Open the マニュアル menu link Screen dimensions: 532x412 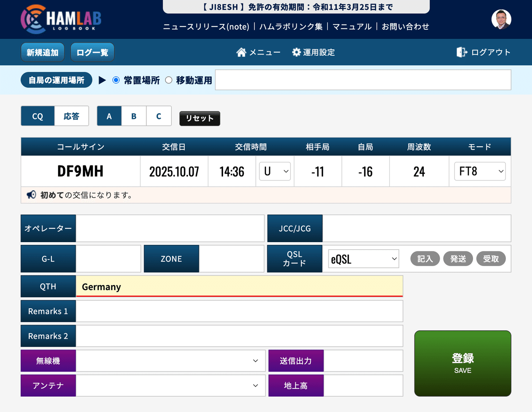tap(352, 27)
